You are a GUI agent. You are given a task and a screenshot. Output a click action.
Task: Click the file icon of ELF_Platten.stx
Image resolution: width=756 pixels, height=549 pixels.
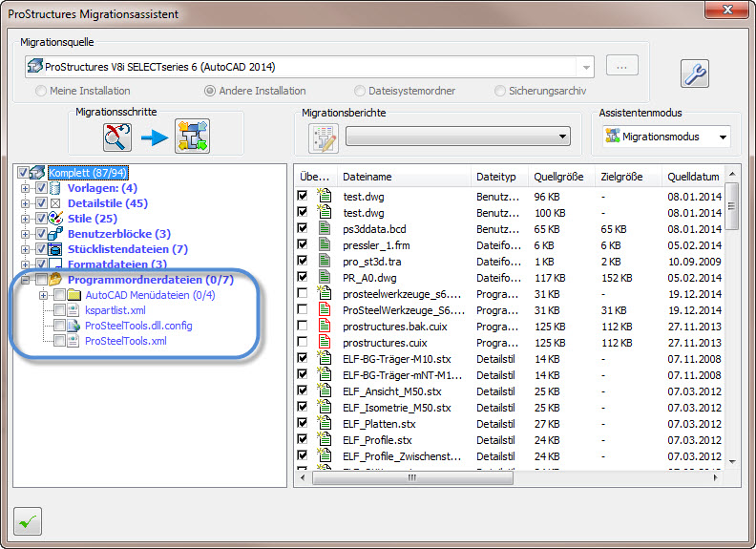(325, 424)
